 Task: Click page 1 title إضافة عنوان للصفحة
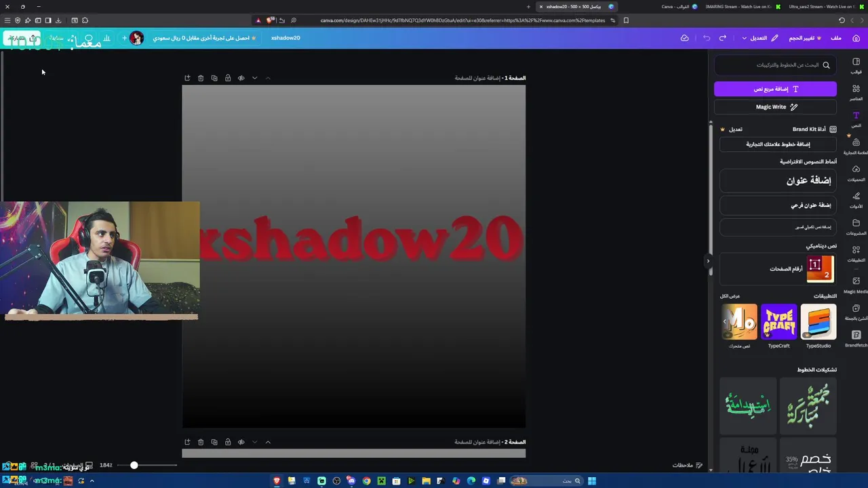(x=477, y=78)
